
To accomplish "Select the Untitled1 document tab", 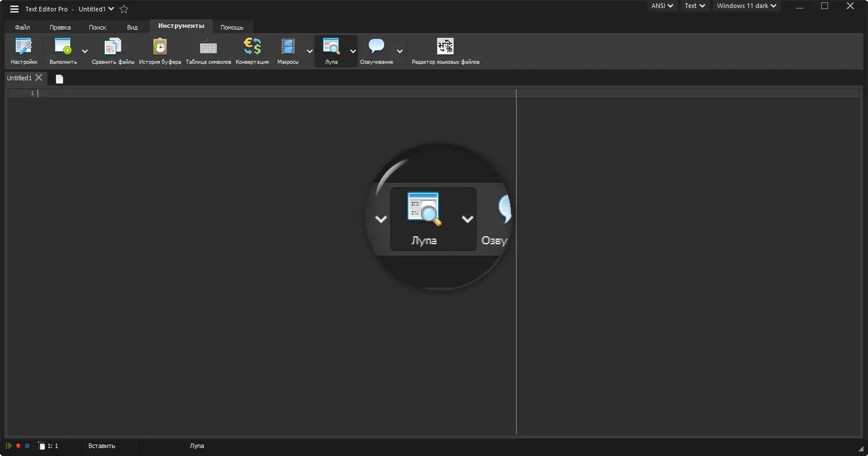I will (19, 78).
